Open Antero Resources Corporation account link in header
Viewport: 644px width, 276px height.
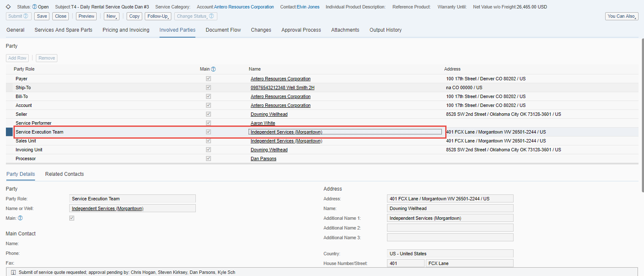pos(244,7)
